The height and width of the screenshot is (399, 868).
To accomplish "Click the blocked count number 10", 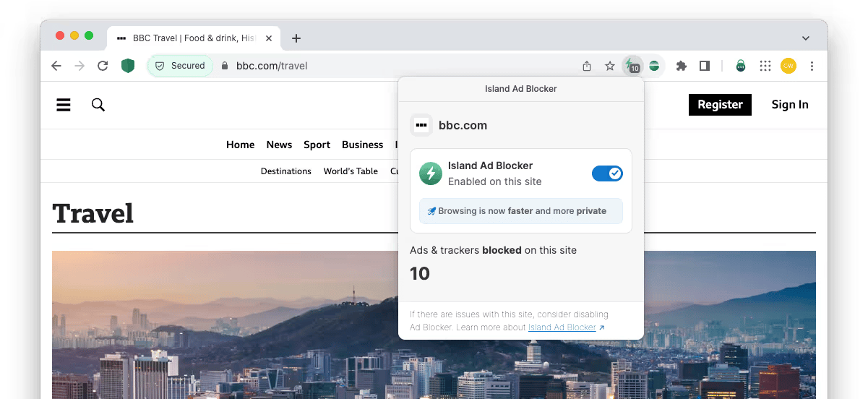I will pyautogui.click(x=420, y=274).
